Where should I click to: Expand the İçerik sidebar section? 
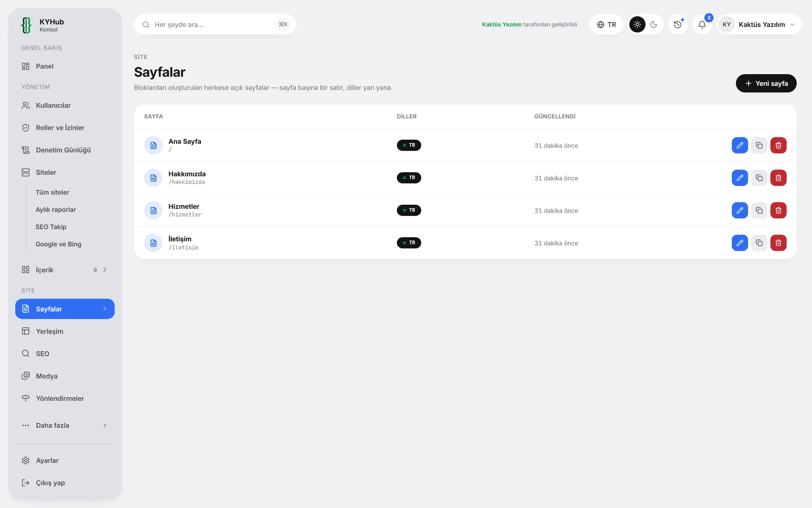65,270
